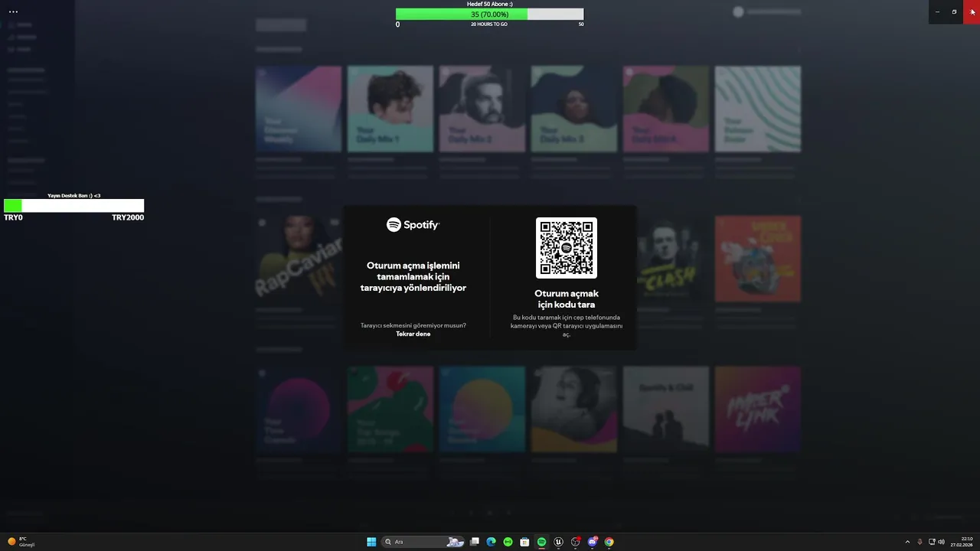Click the "Yayın Destek Barı" donation progress bar

click(x=73, y=205)
